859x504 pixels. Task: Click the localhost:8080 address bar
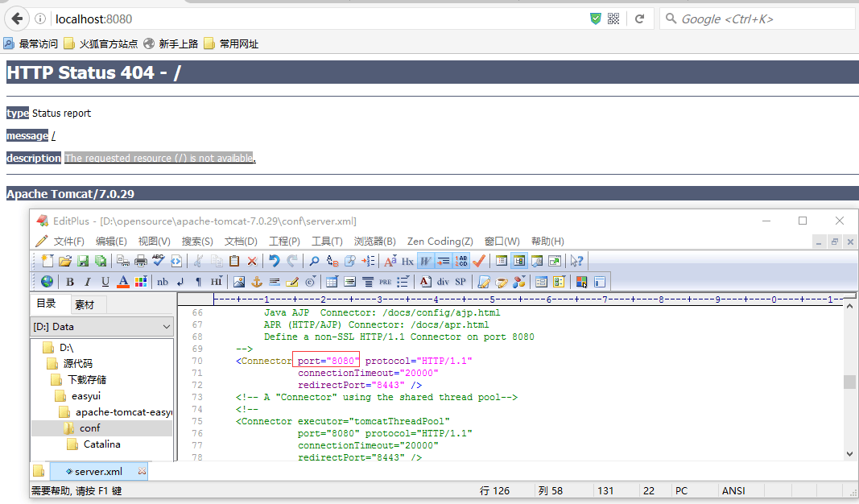(x=318, y=19)
